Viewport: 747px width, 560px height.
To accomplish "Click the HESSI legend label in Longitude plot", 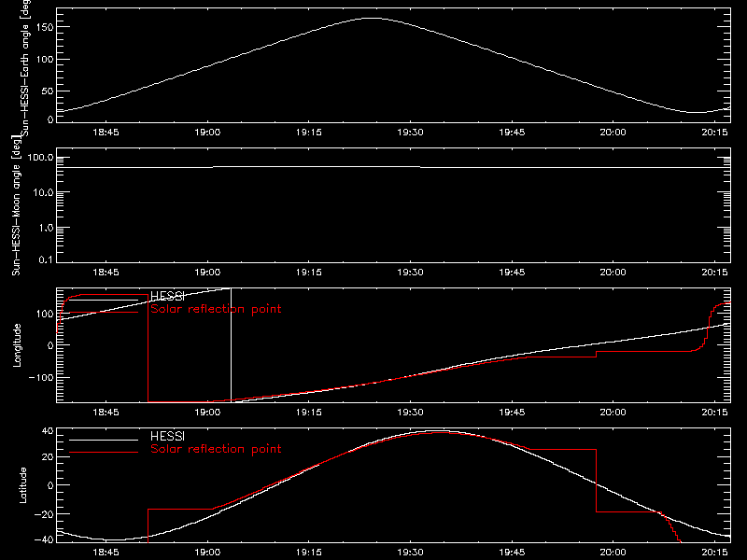I will [168, 296].
